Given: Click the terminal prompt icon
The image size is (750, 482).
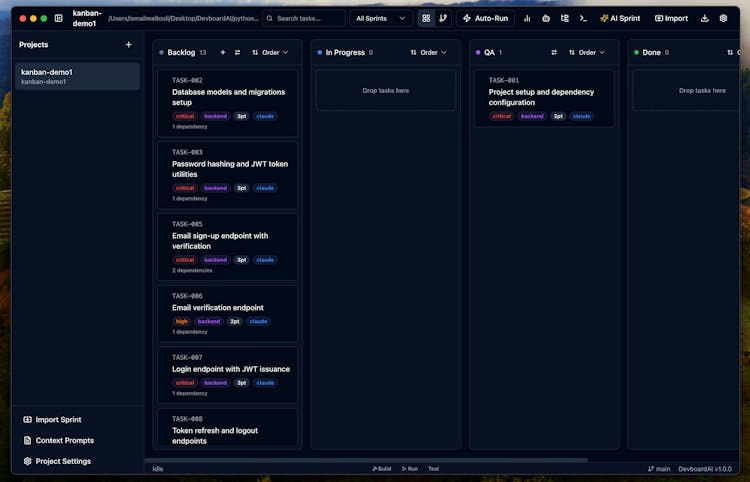Looking at the screenshot, I should point(583,18).
